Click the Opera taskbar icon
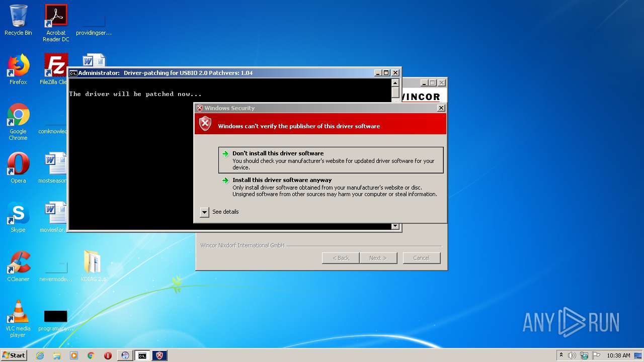Image resolution: width=644 pixels, height=362 pixels. 108,355
